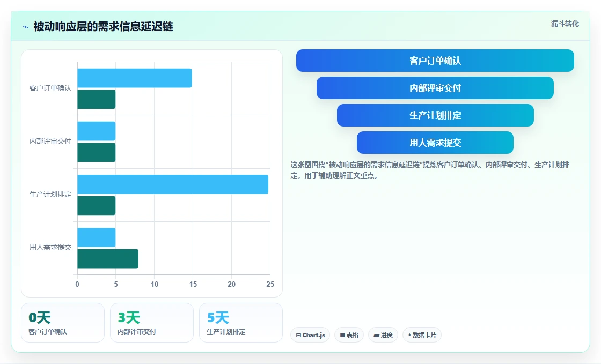
Task: Click the dark green bar for 内部评审交付
Action: click(96, 152)
